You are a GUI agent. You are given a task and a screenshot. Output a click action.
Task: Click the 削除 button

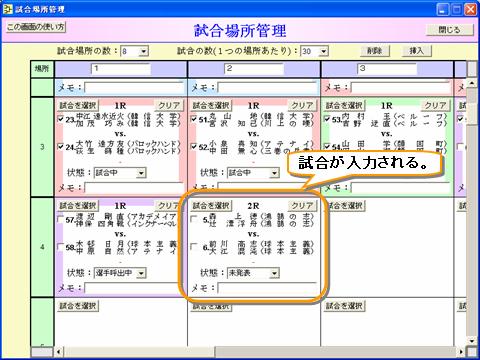click(x=374, y=51)
